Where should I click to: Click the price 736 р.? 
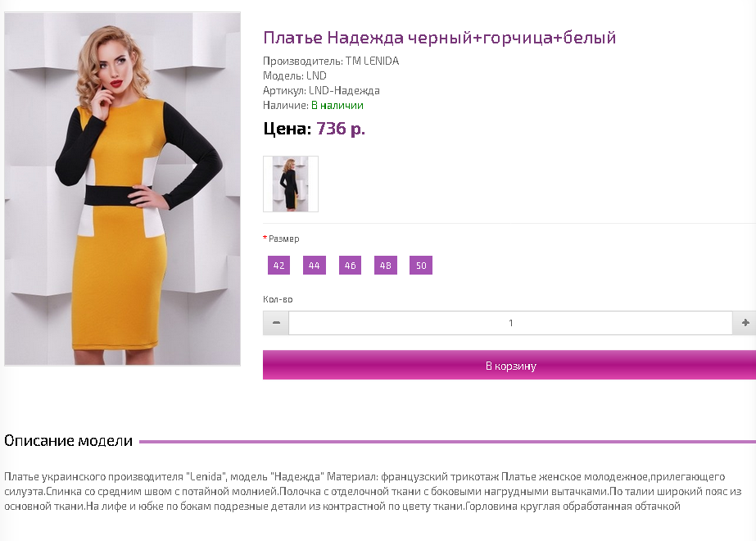(341, 129)
